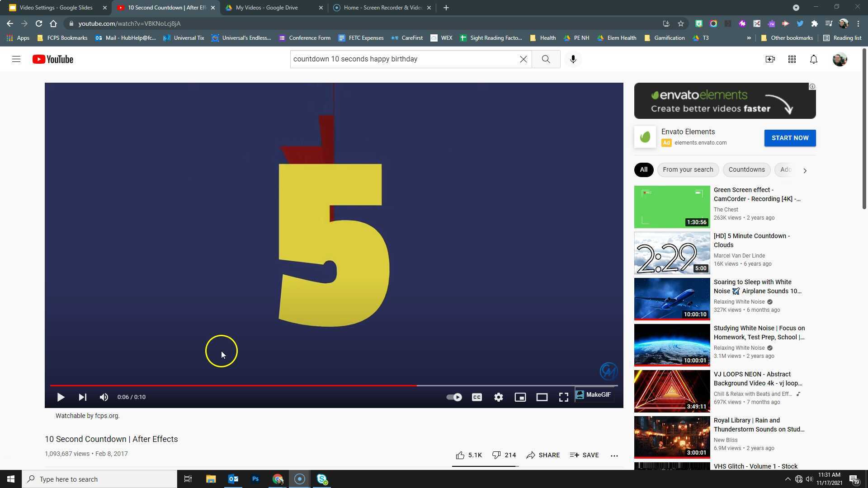Open Miniplayer mode
Screen dimensions: 868x488
pos(520,397)
